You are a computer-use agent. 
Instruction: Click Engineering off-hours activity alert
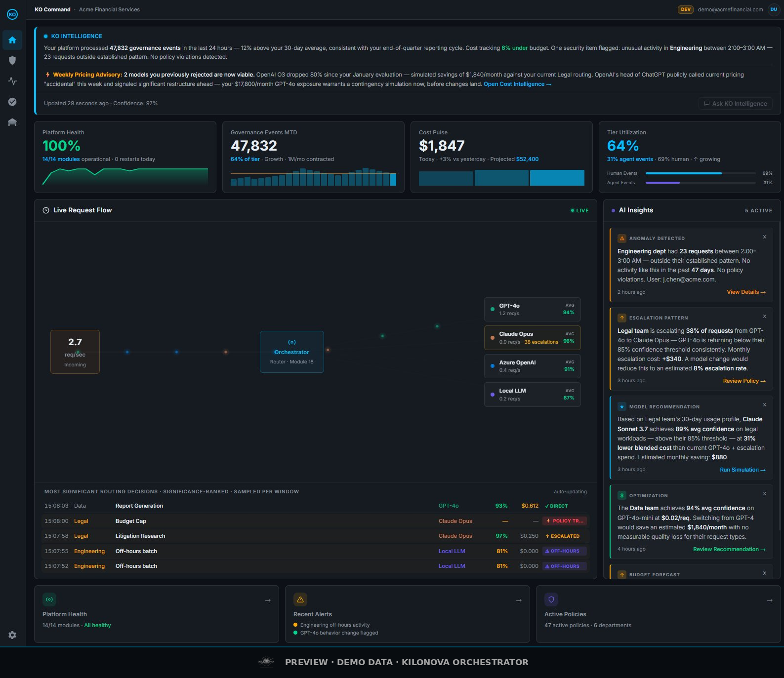click(x=335, y=625)
